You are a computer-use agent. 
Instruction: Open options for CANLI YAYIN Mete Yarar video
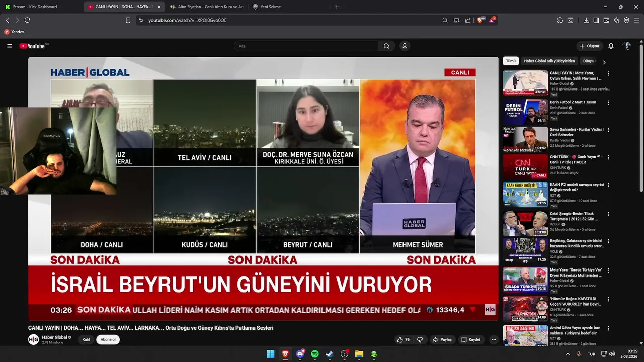(608, 73)
